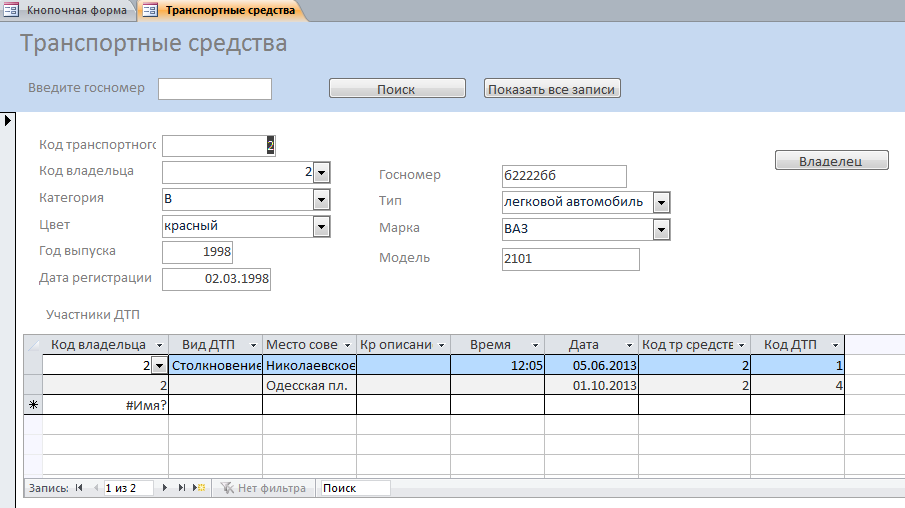This screenshot has height=508, width=905.
Task: Select the 12:05 time cell
Action: (498, 365)
